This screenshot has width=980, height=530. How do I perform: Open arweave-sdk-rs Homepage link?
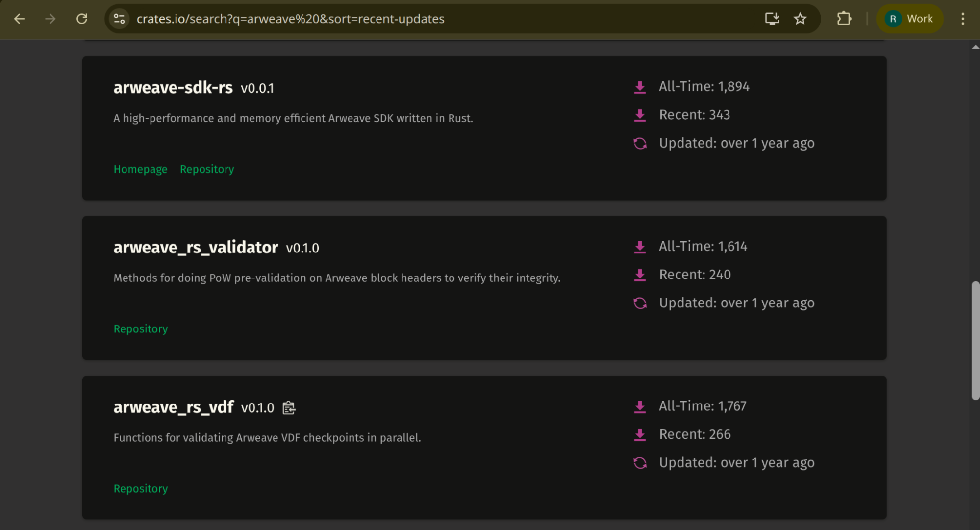(x=140, y=169)
